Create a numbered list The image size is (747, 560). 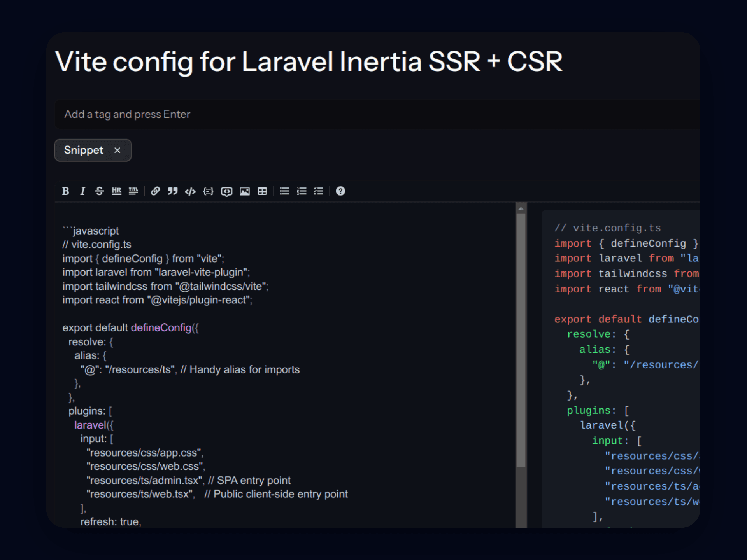point(302,191)
